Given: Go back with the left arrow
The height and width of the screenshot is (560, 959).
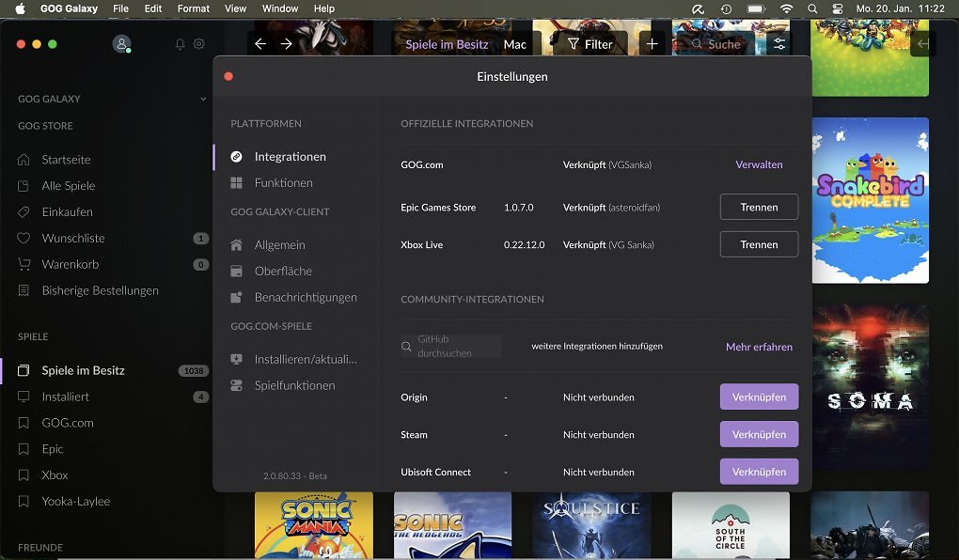Looking at the screenshot, I should tap(260, 44).
